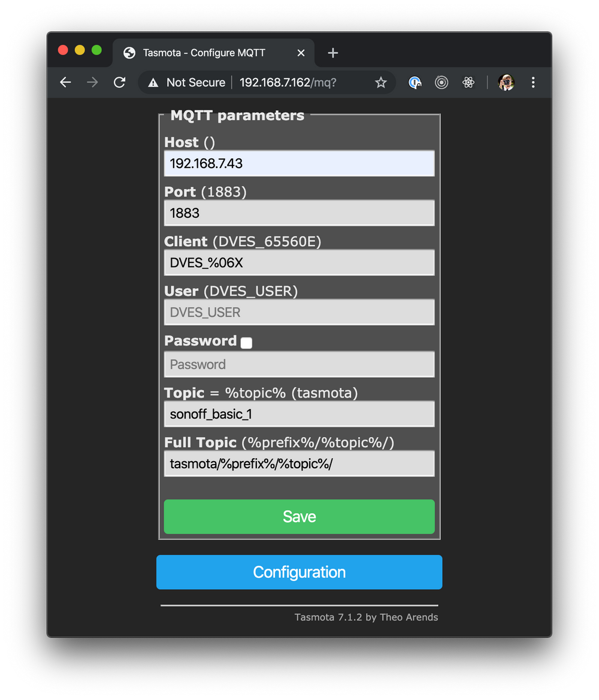Open the Chrome three-dot menu
Viewport: 599px width, 700px height.
[533, 83]
